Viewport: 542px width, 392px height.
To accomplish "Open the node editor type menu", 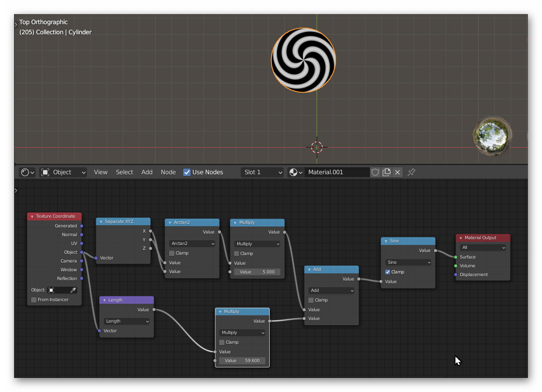I will tap(28, 172).
